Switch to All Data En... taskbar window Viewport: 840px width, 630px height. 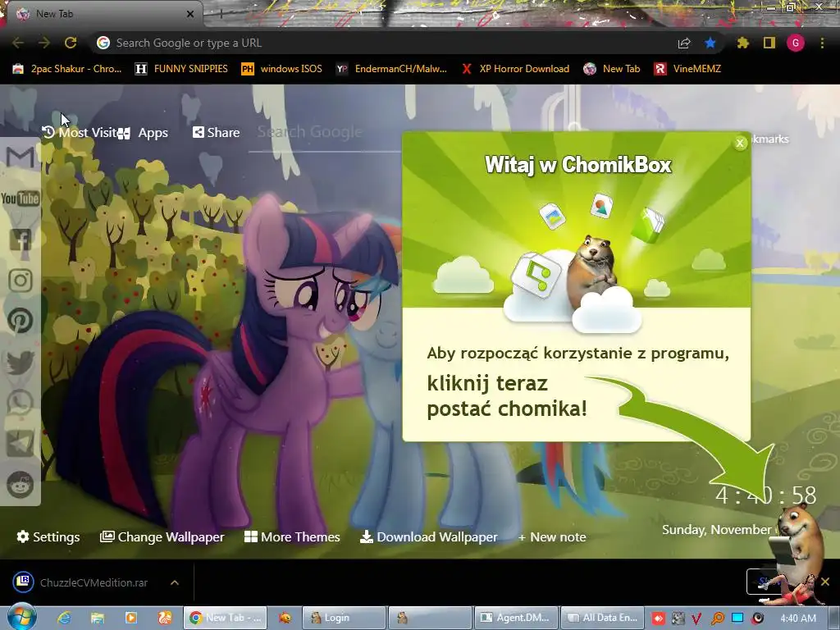[x=602, y=618]
